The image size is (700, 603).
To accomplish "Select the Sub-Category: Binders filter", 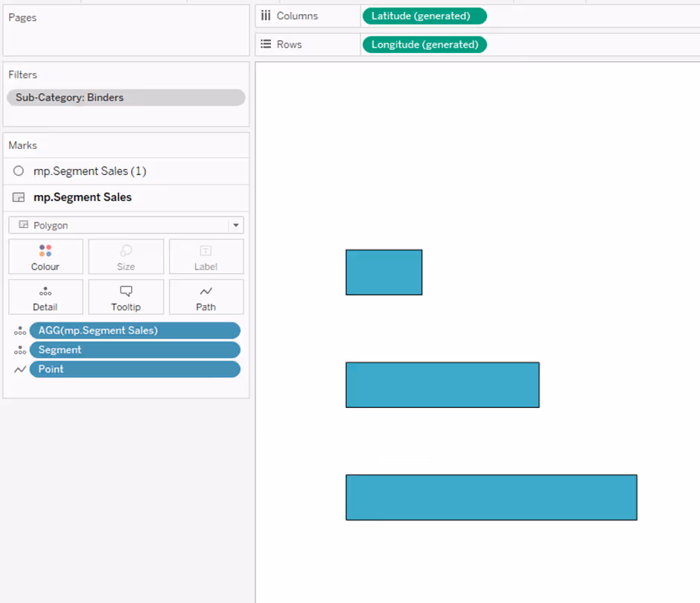I will (126, 98).
